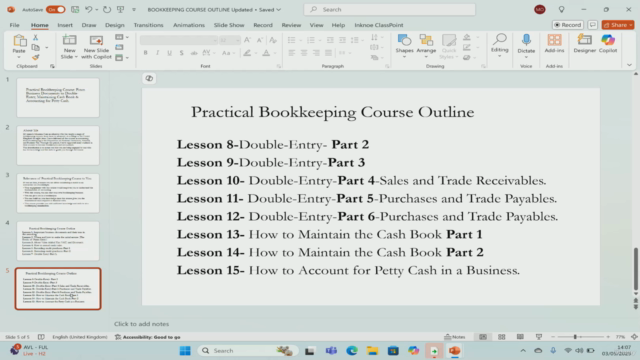Click the Record button
The image size is (640, 360).
click(x=567, y=25)
